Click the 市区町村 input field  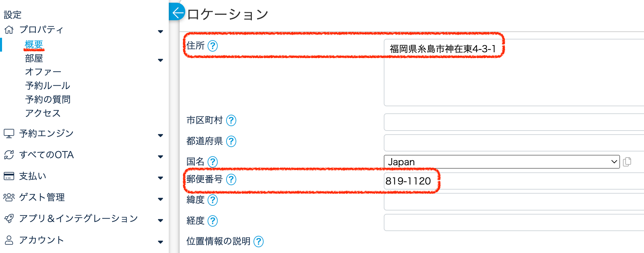click(x=506, y=122)
